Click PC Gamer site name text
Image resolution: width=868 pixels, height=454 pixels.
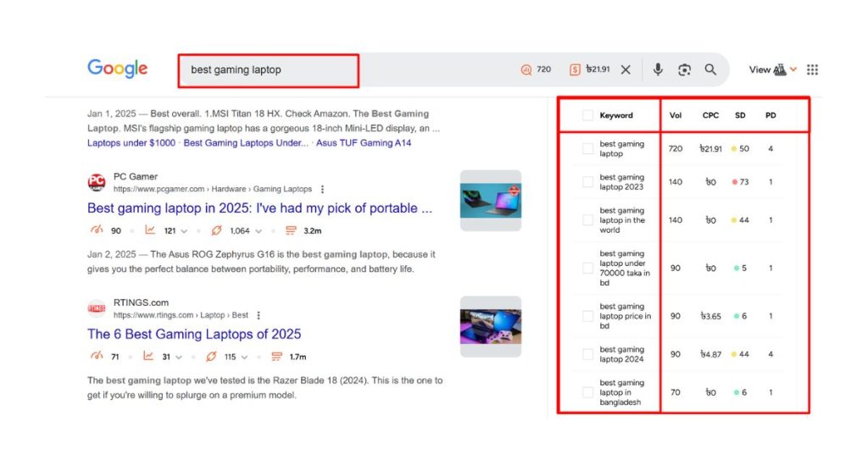pos(136,176)
